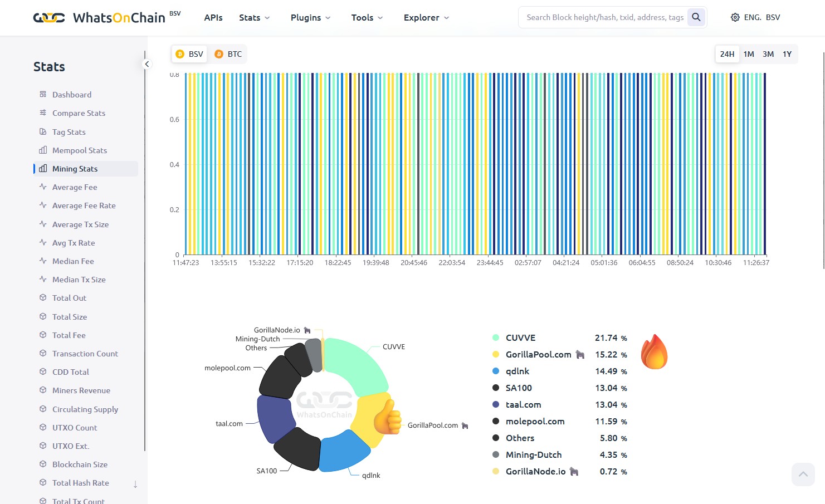Select the 1M time range
Image resolution: width=825 pixels, height=504 pixels.
coord(749,54)
